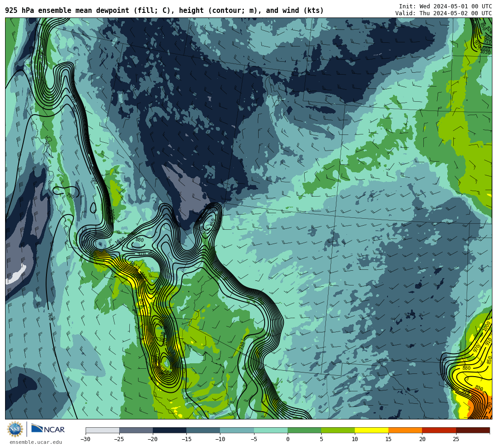Select the red 20 to 25 colorbar segment
Image resolution: width=497 pixels, height=448 pixels.
point(439,430)
